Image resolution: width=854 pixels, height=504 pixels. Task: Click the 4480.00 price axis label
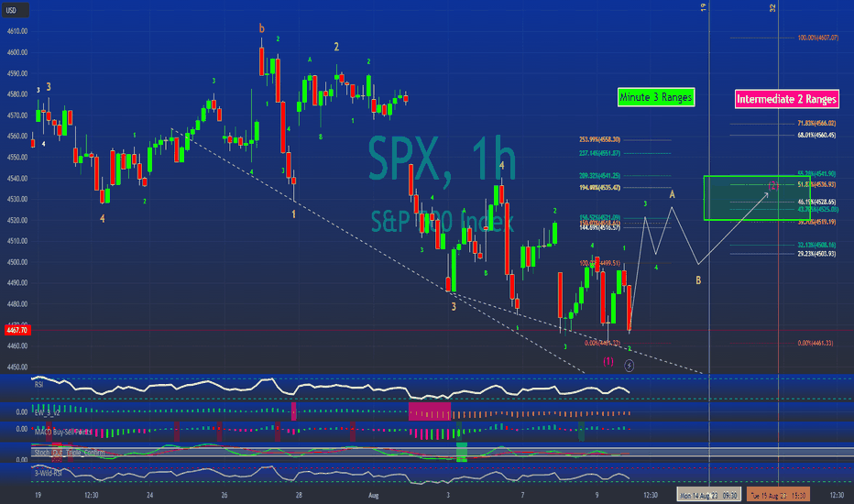17,304
